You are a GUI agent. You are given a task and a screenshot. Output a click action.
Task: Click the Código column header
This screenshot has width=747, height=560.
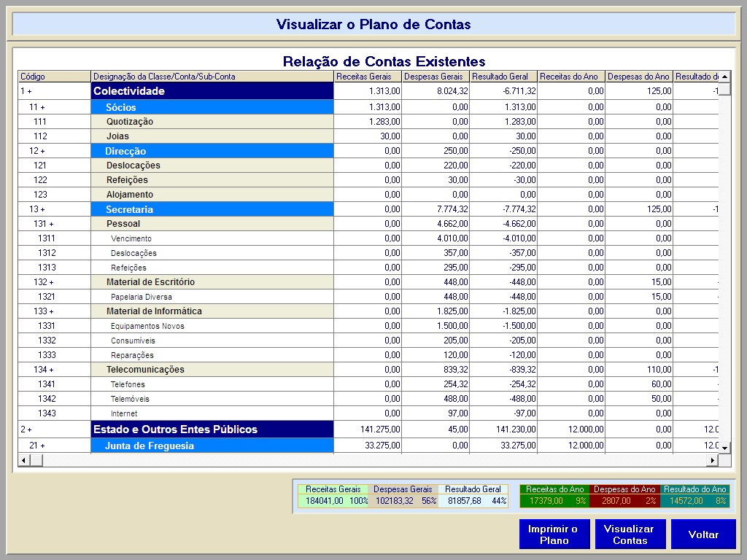coord(54,77)
